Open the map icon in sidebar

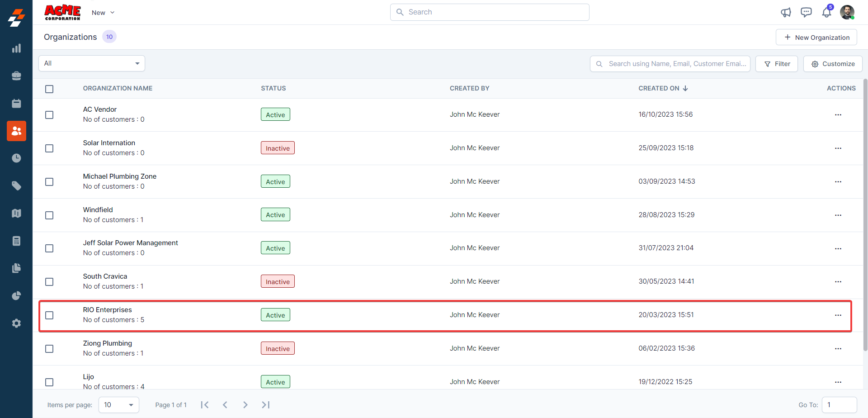point(16,214)
